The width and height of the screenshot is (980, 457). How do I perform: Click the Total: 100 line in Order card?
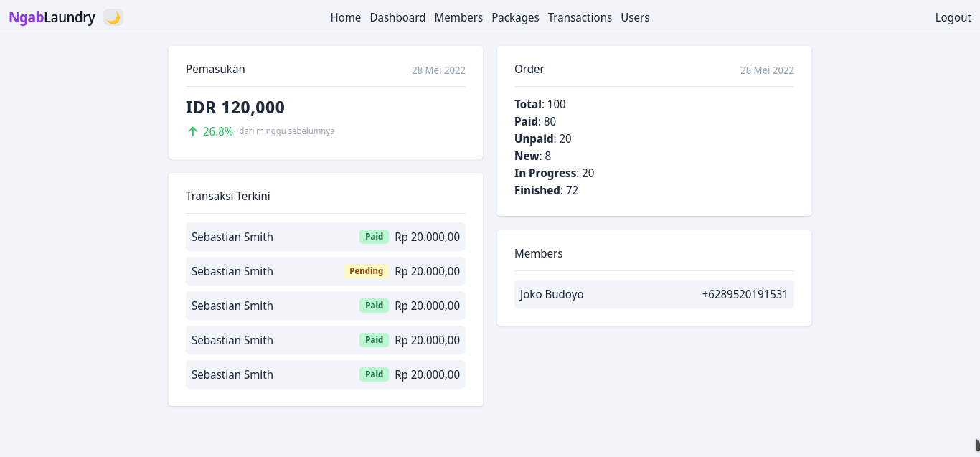[x=540, y=104]
